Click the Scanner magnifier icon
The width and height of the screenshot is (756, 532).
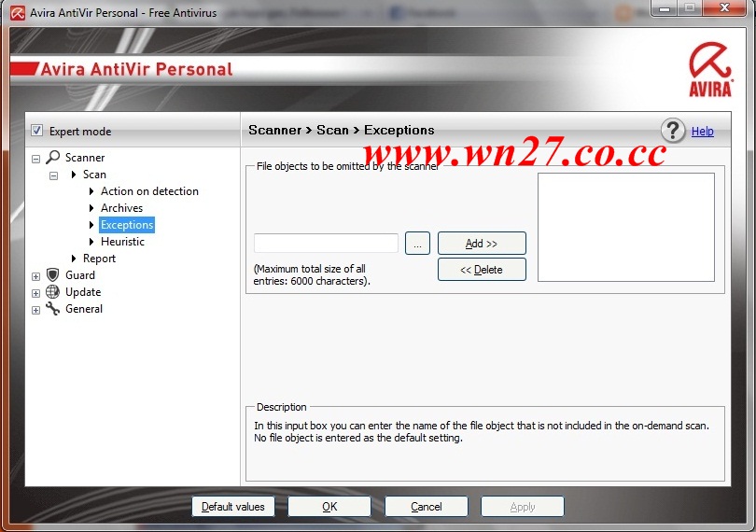click(x=52, y=157)
